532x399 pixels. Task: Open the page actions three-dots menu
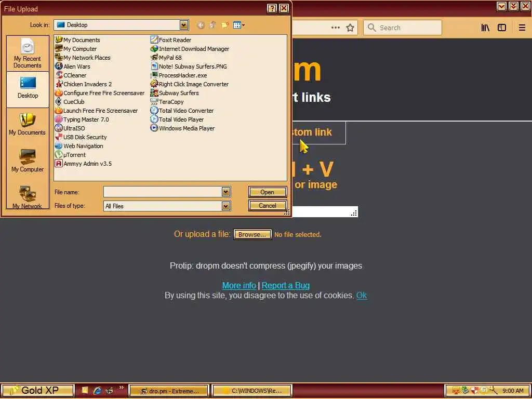pos(335,28)
